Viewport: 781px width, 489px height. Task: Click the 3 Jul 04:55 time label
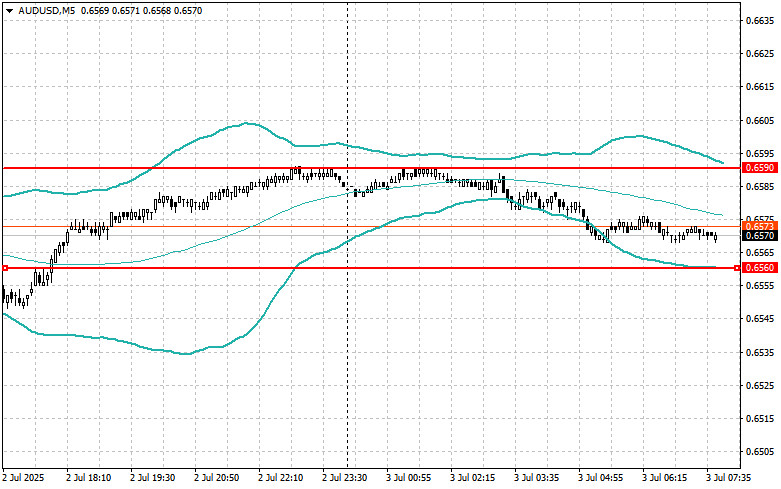coord(601,478)
